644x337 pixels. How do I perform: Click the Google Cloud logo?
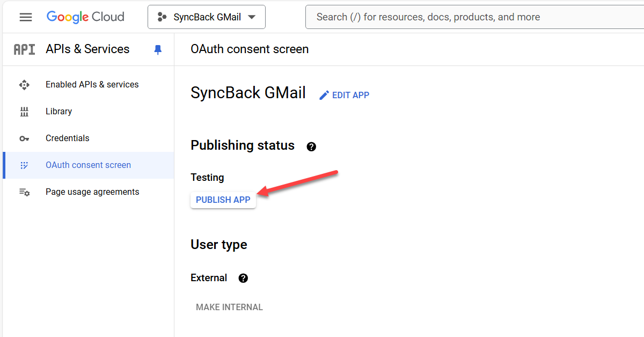click(x=85, y=17)
